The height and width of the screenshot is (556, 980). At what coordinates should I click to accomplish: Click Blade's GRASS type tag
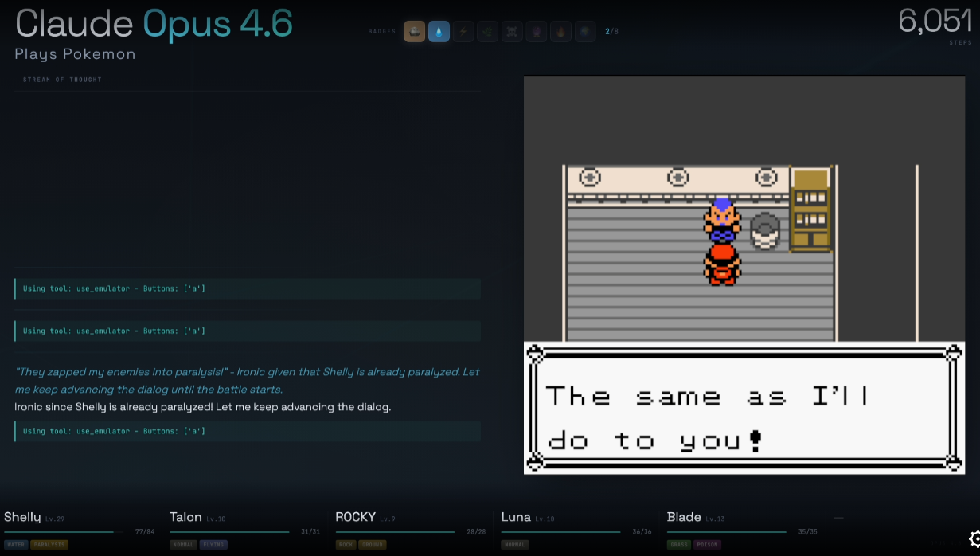pyautogui.click(x=679, y=545)
